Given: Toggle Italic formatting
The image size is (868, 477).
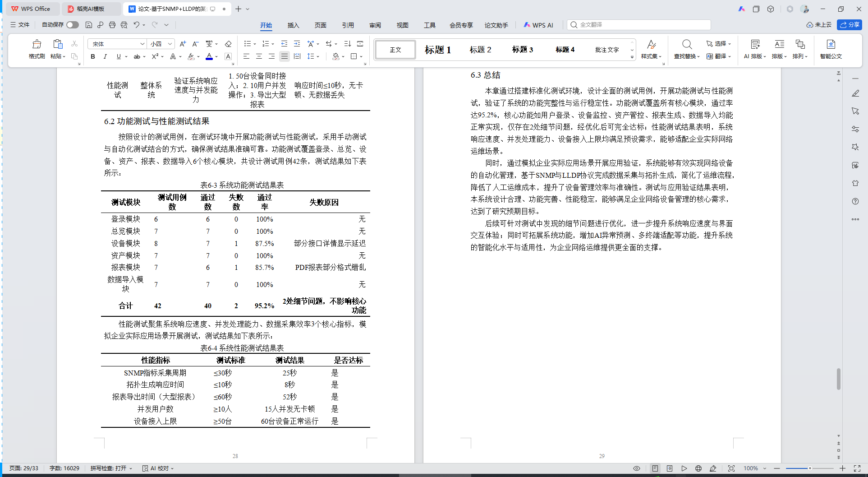Looking at the screenshot, I should pos(105,56).
